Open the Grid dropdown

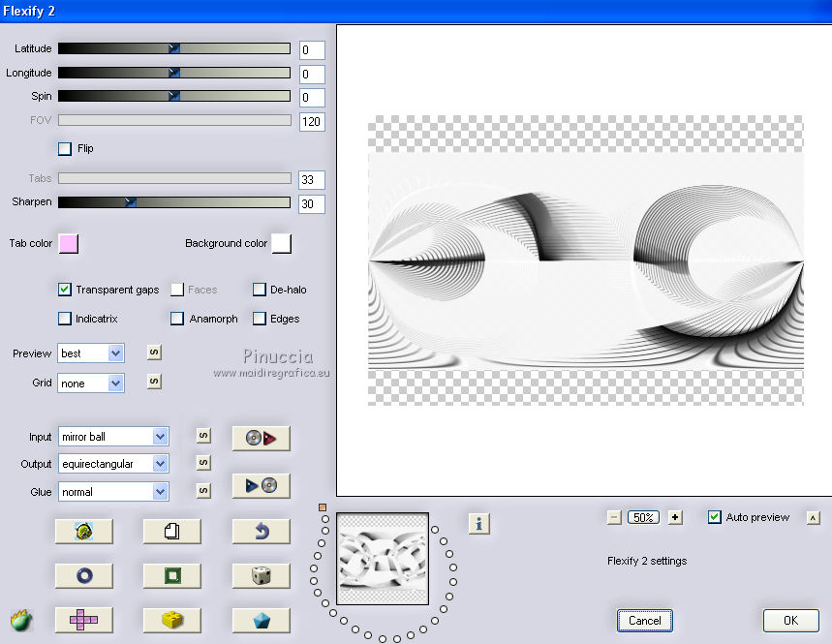tap(91, 383)
